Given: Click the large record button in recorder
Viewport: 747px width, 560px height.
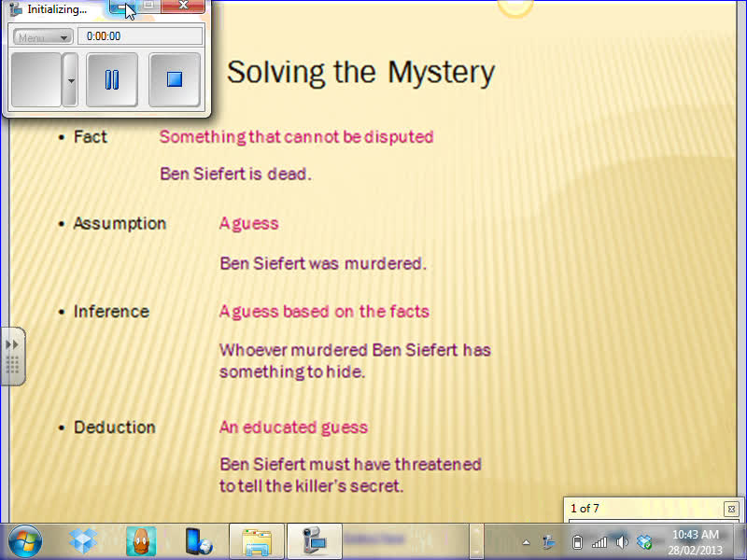Looking at the screenshot, I should 36,79.
